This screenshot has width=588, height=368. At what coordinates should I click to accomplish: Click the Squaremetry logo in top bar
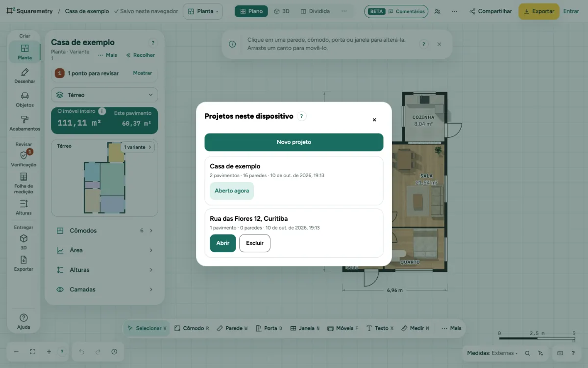[30, 11]
